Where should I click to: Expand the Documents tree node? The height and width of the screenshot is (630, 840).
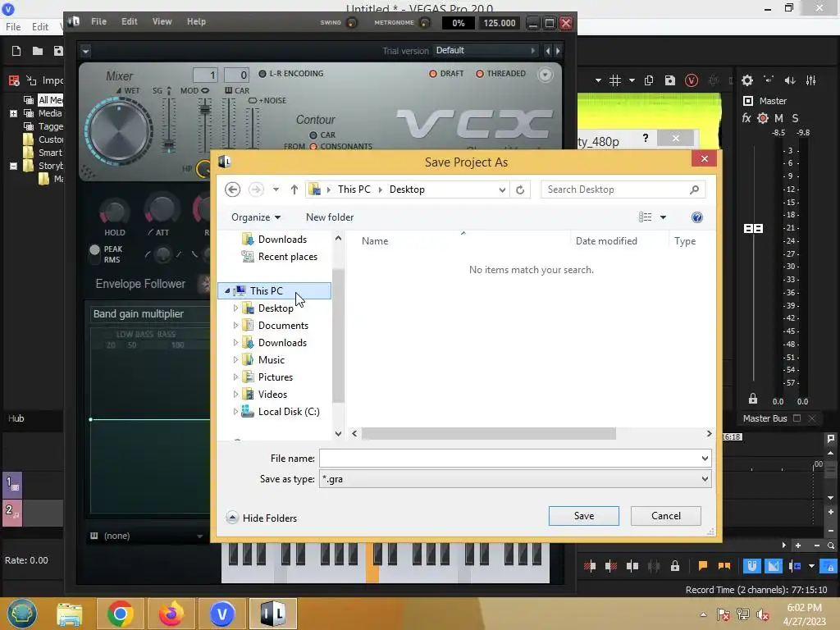coord(235,326)
